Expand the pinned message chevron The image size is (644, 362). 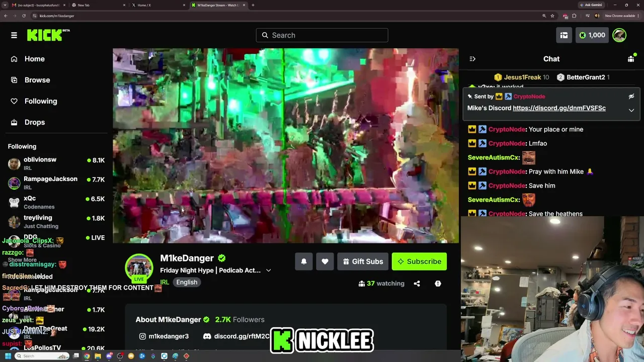tap(631, 110)
